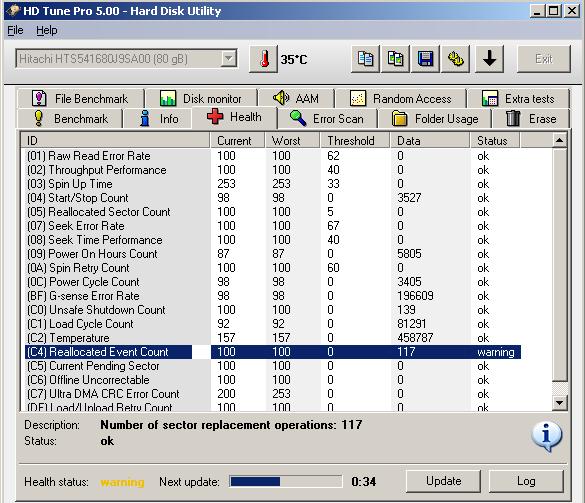Switch to Folder Usage tab
585x503 pixels.
tap(435, 119)
